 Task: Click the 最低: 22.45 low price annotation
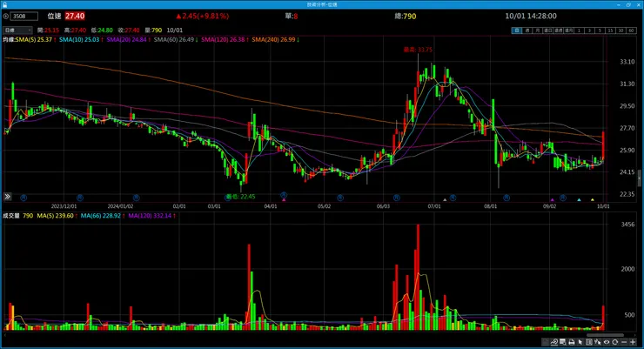(x=240, y=197)
